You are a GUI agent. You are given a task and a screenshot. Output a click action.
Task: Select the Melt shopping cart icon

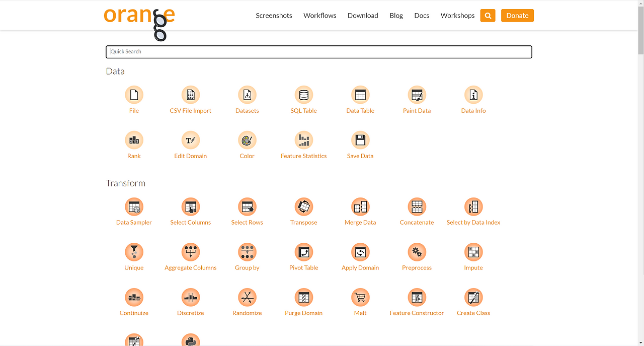click(360, 297)
